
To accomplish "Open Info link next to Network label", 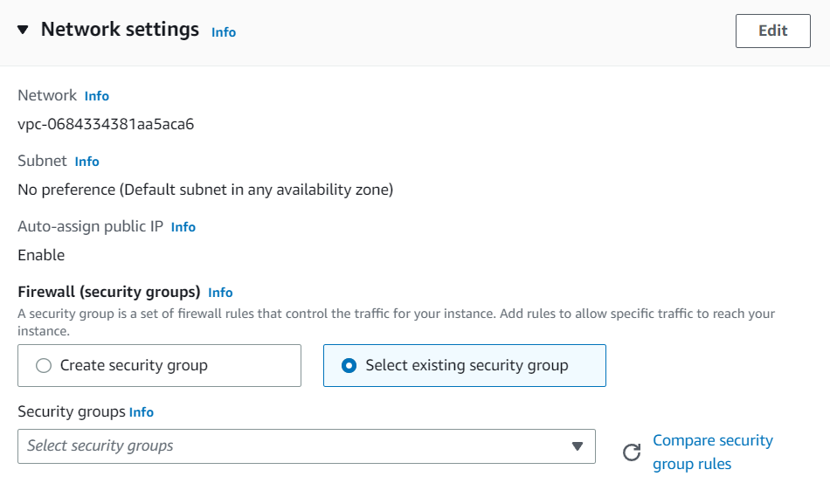I will 97,96.
